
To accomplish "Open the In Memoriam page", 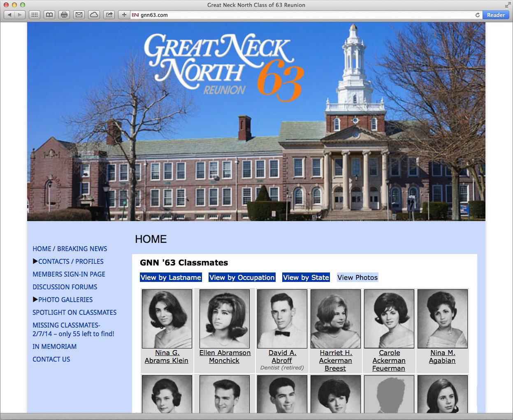I will (54, 346).
